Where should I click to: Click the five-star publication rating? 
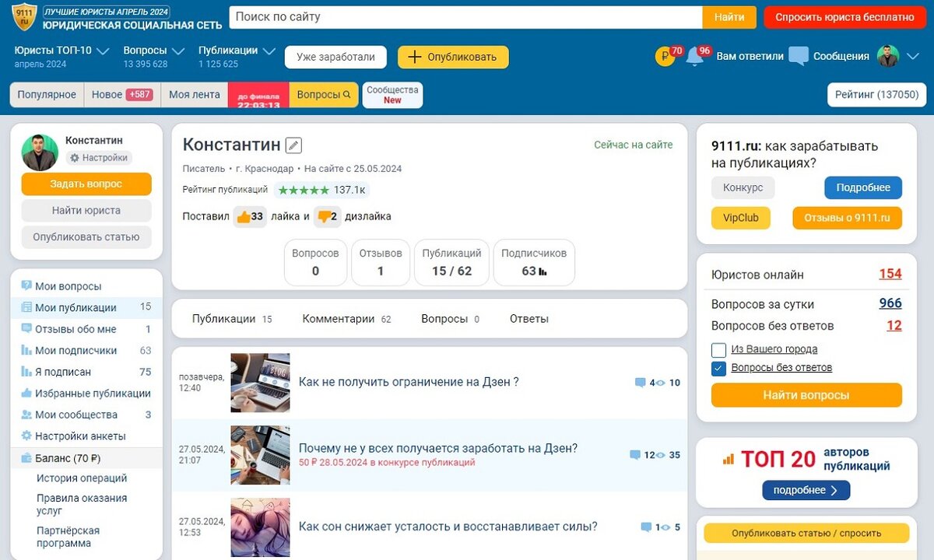[x=304, y=190]
